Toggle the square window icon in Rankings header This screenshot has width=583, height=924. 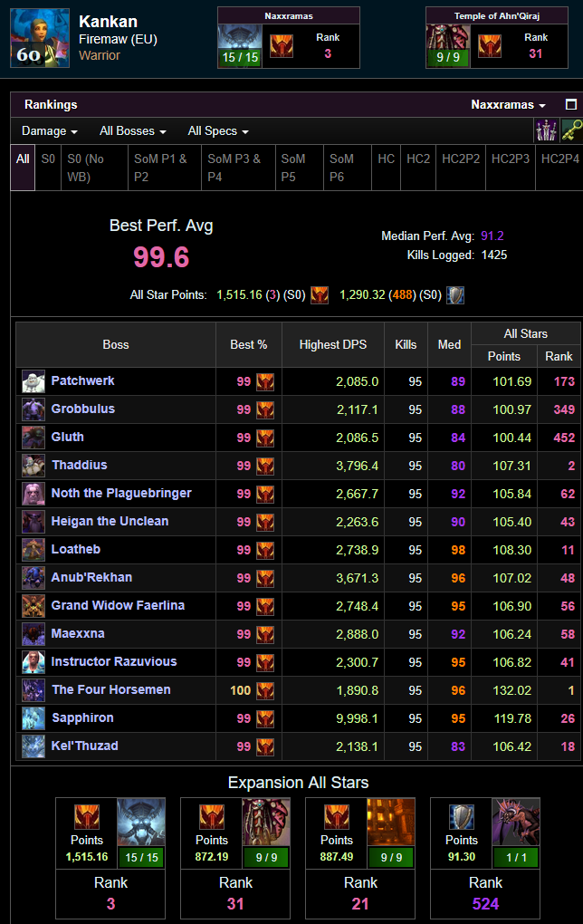pos(570,104)
